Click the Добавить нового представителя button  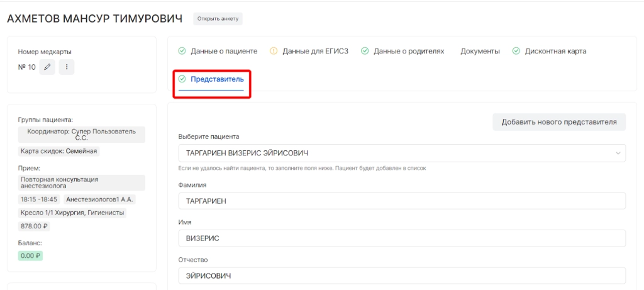pos(558,122)
